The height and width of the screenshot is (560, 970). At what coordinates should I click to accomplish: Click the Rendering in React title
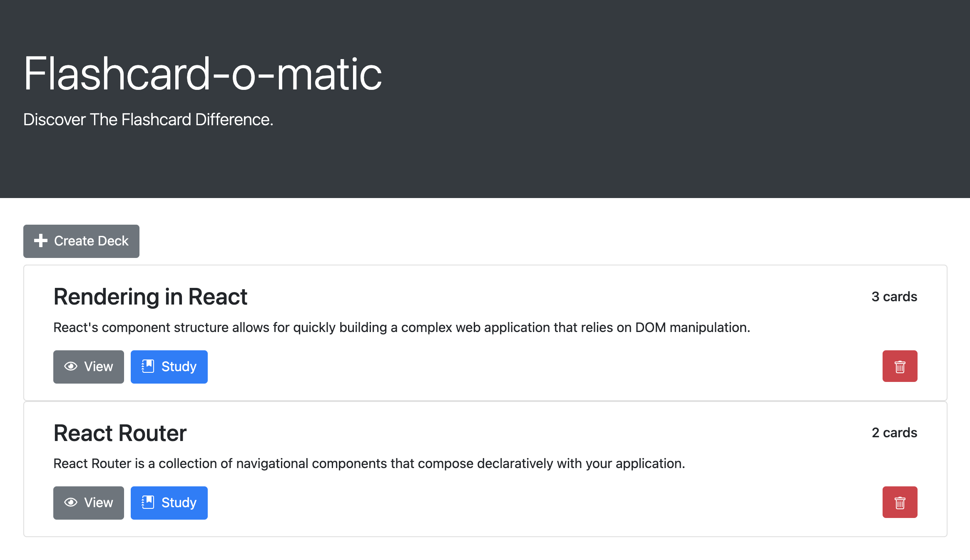pyautogui.click(x=150, y=297)
